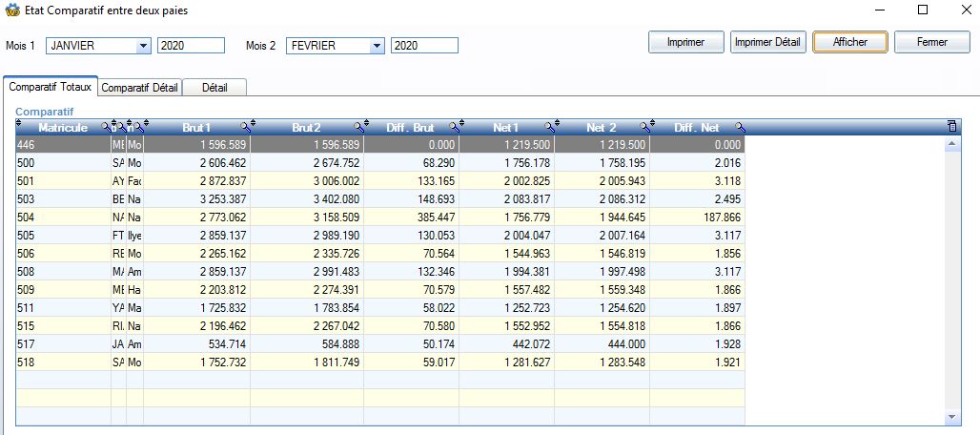Viewport: 980px width, 435px height.
Task: Click the magnifier icon in Net 2 header
Action: 644,127
